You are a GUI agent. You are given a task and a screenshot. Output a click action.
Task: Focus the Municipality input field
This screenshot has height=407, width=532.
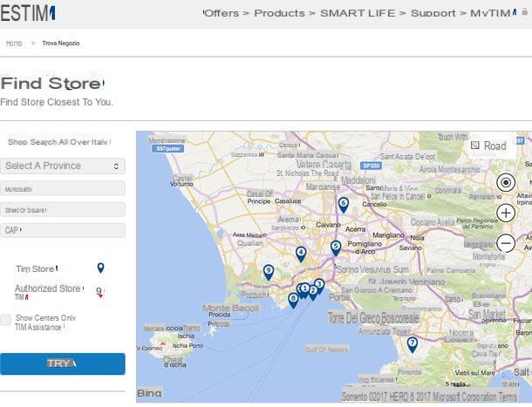[63, 188]
